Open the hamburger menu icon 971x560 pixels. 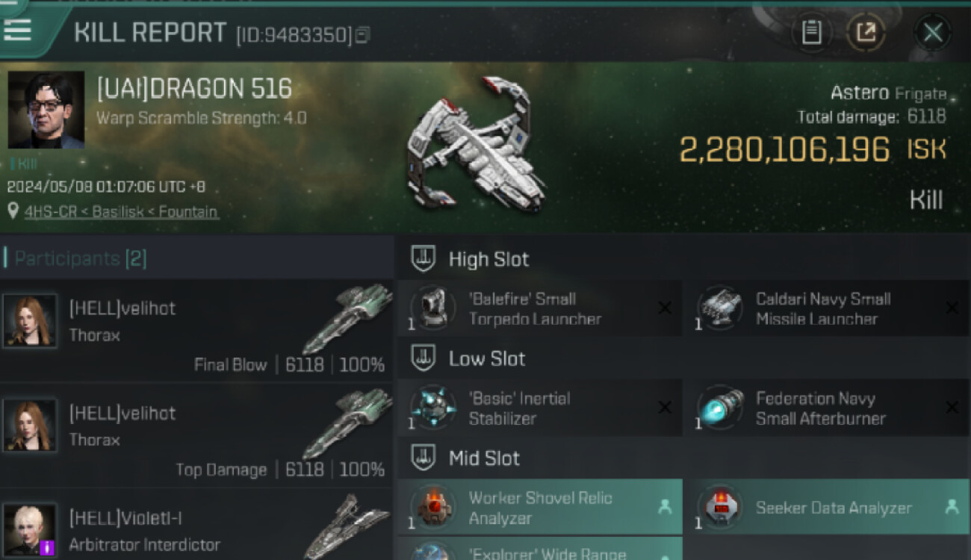[x=17, y=30]
